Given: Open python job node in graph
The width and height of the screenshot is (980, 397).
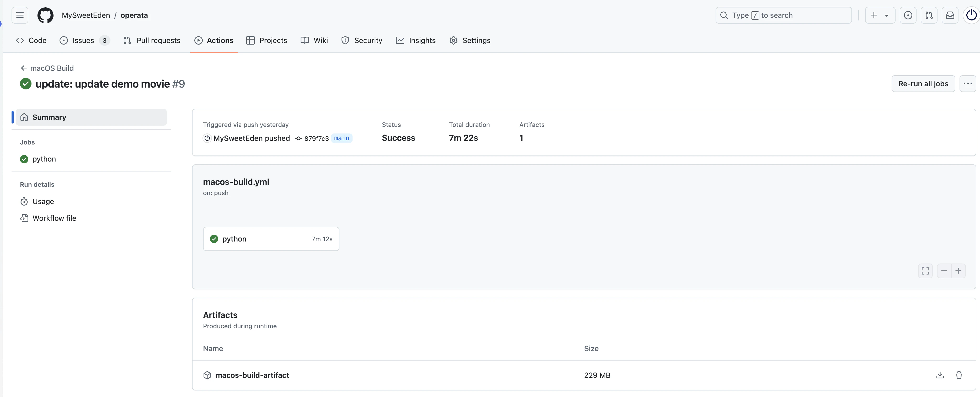Looking at the screenshot, I should pos(271,239).
